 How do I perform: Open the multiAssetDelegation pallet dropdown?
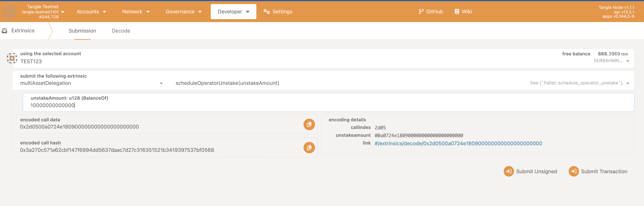coord(91,83)
